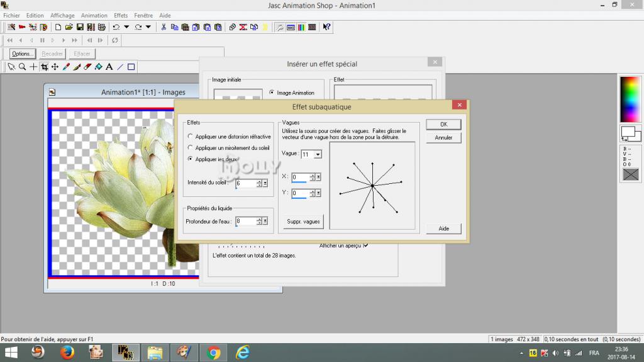Expand the 'Profondeur de l'eau' slider dropdown arrow
This screenshot has width=644, height=362.
point(265,221)
